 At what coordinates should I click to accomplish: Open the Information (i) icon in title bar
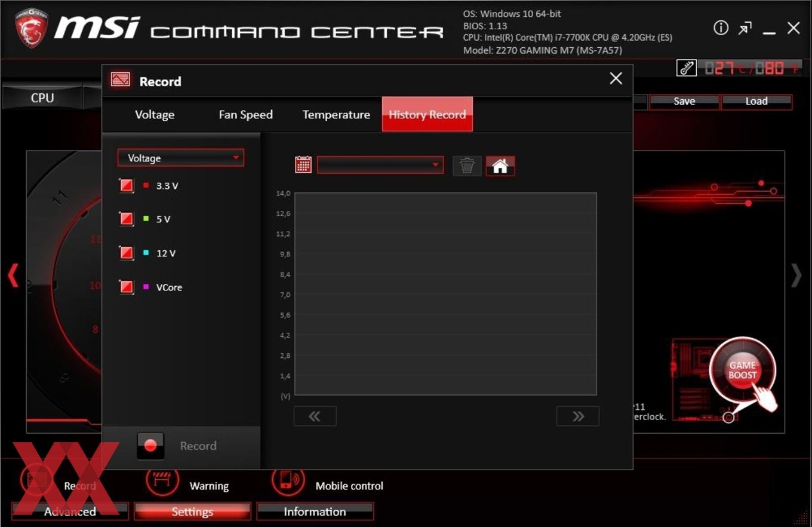[x=721, y=28]
